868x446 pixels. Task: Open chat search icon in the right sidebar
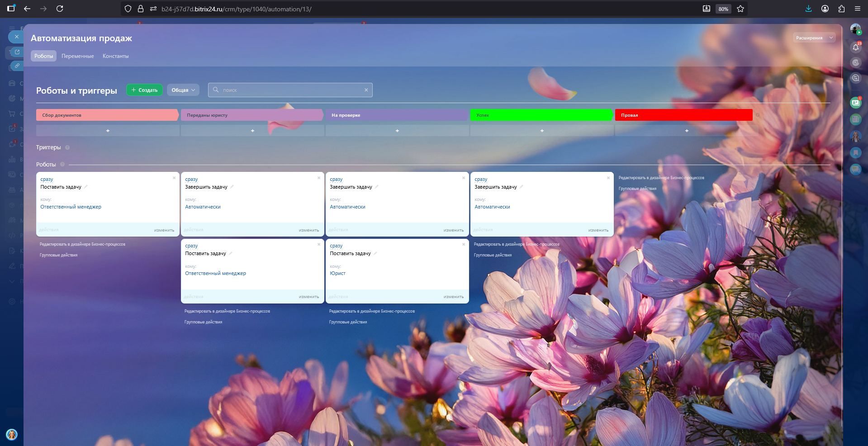(856, 78)
